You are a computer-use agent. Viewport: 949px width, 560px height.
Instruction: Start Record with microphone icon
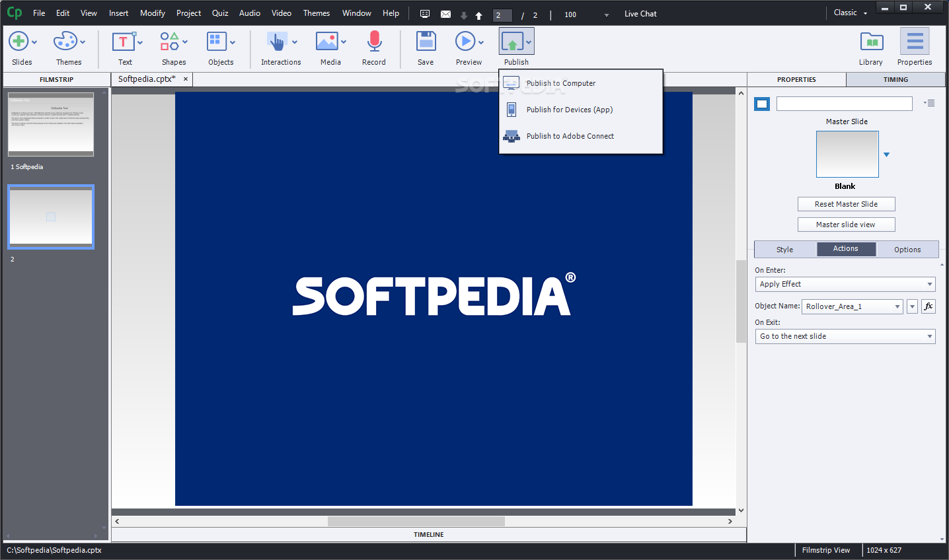[374, 41]
